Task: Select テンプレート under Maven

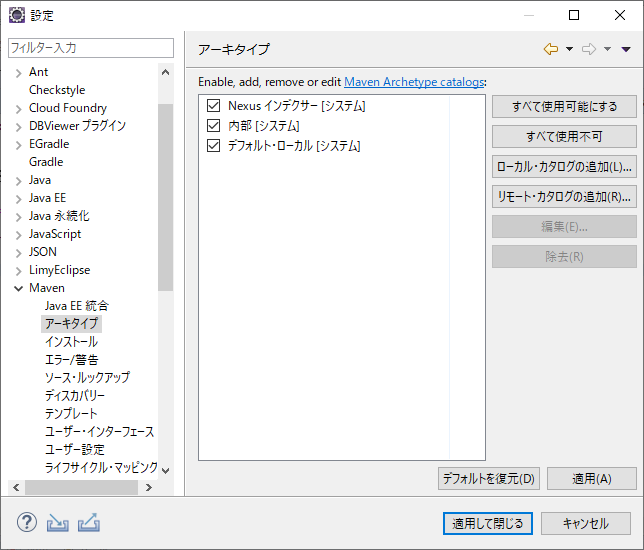Action: click(71, 414)
